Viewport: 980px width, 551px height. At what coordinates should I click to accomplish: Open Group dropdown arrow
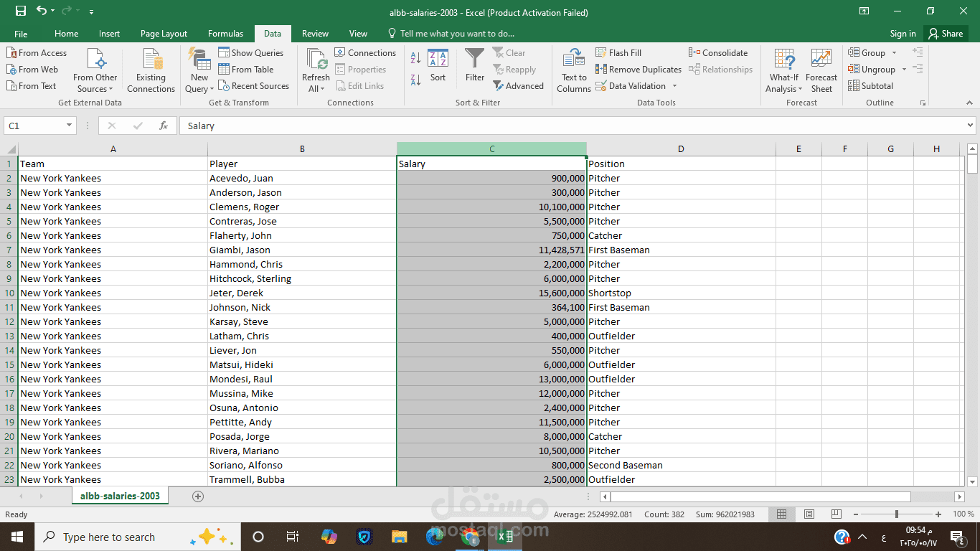point(895,53)
